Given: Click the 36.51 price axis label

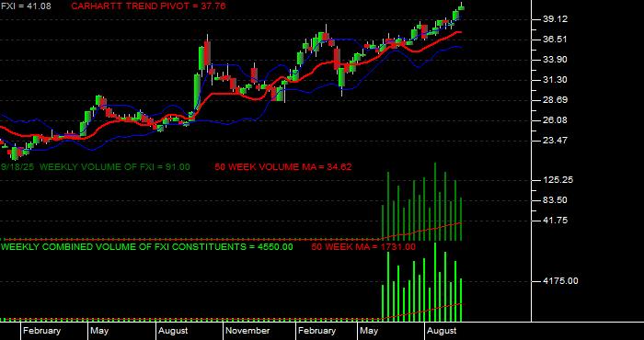Looking at the screenshot, I should tap(555, 40).
